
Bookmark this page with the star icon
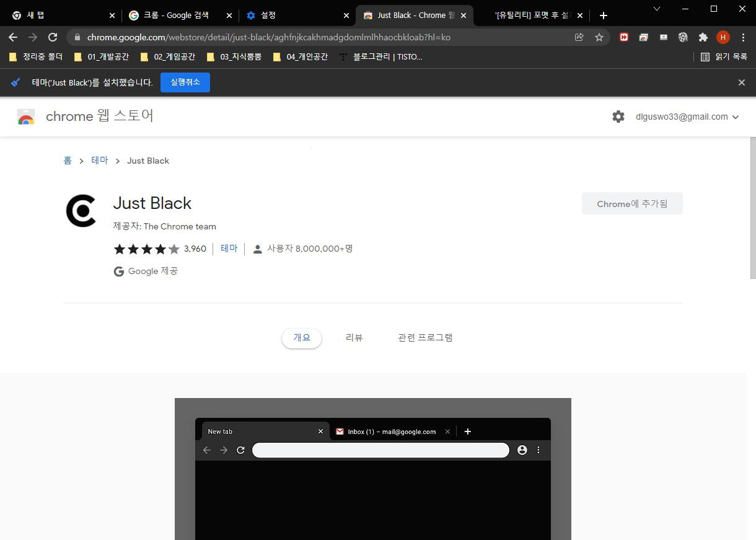coord(599,37)
